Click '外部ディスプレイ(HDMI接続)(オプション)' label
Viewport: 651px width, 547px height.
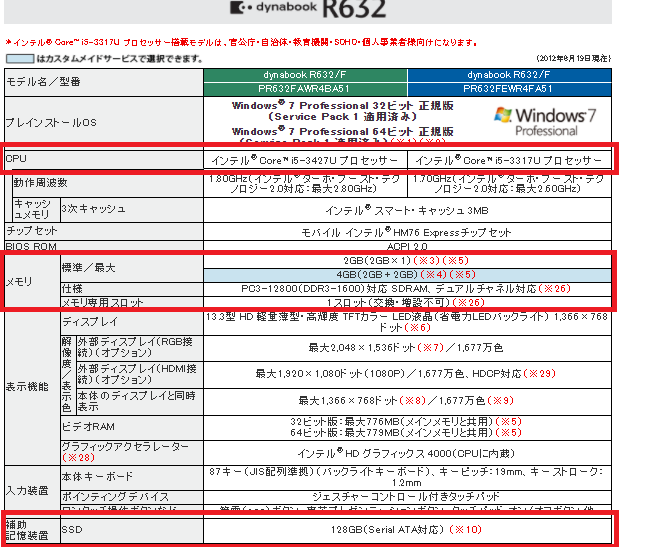point(137,374)
